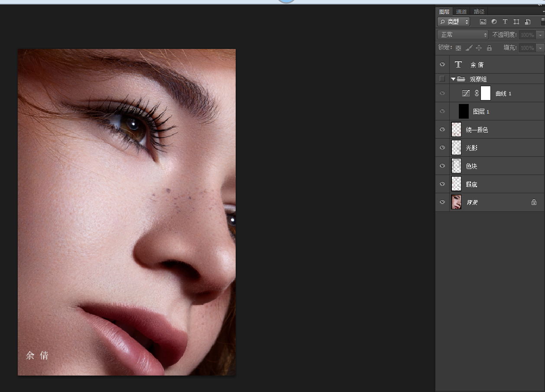Open the 类型 filter type dropdown
This screenshot has height=392, width=545.
454,22
